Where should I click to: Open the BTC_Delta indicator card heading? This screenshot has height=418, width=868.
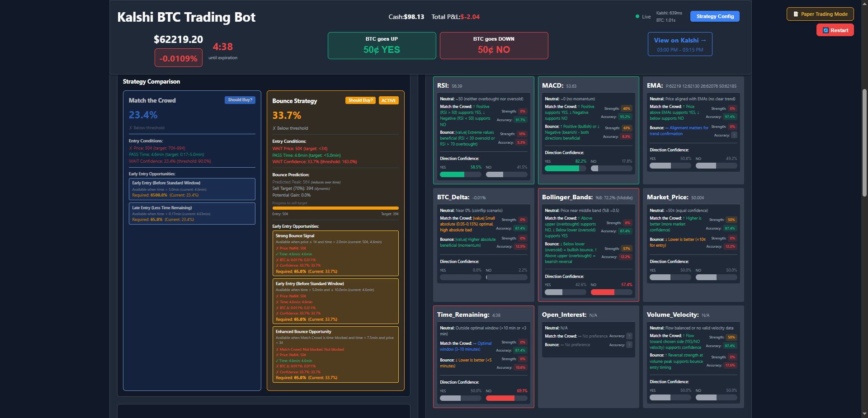(x=453, y=197)
